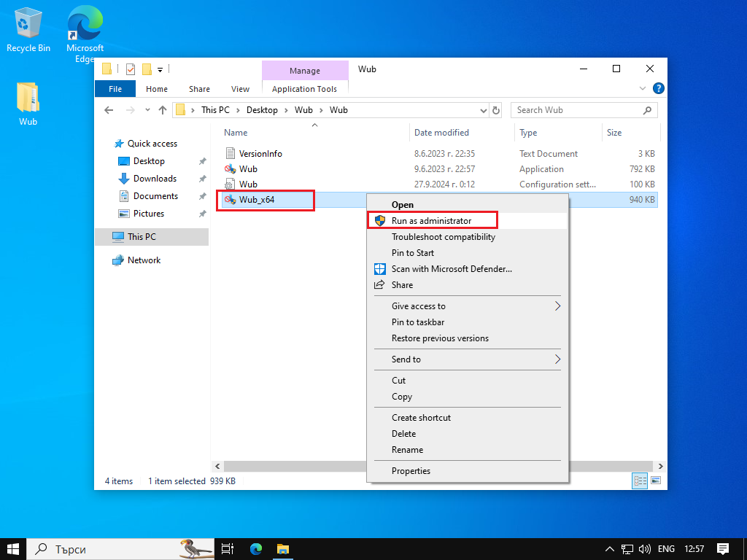
Task: Click first Wub in address breadcrumb
Action: click(x=303, y=110)
